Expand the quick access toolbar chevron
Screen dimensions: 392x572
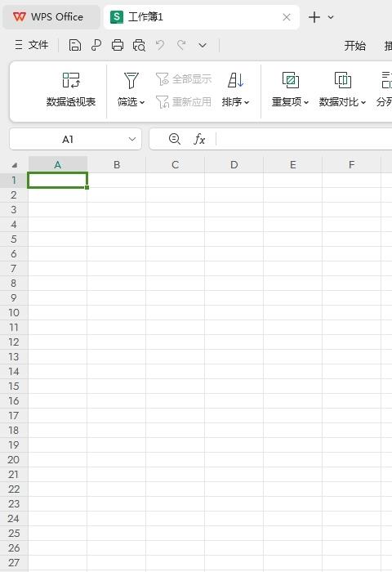pos(203,45)
